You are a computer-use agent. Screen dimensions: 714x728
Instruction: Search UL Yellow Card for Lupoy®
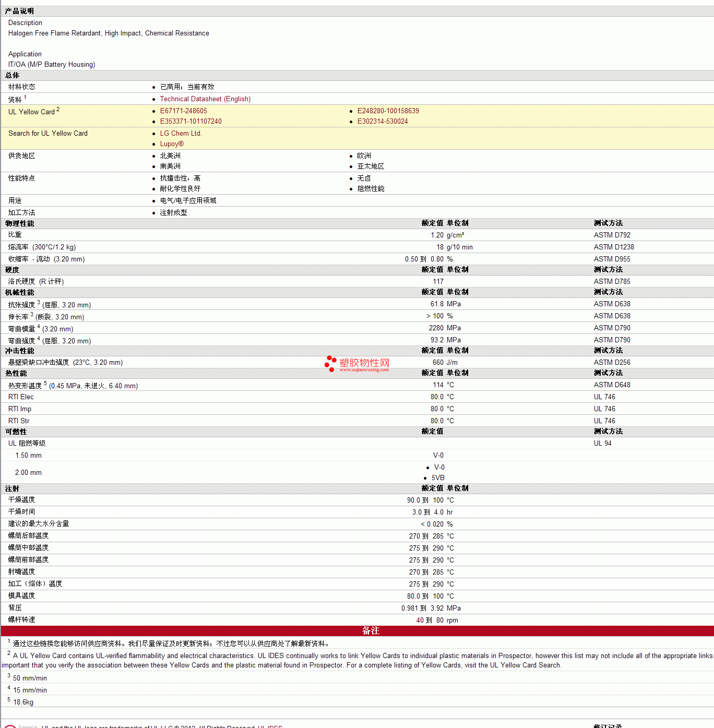tap(172, 144)
